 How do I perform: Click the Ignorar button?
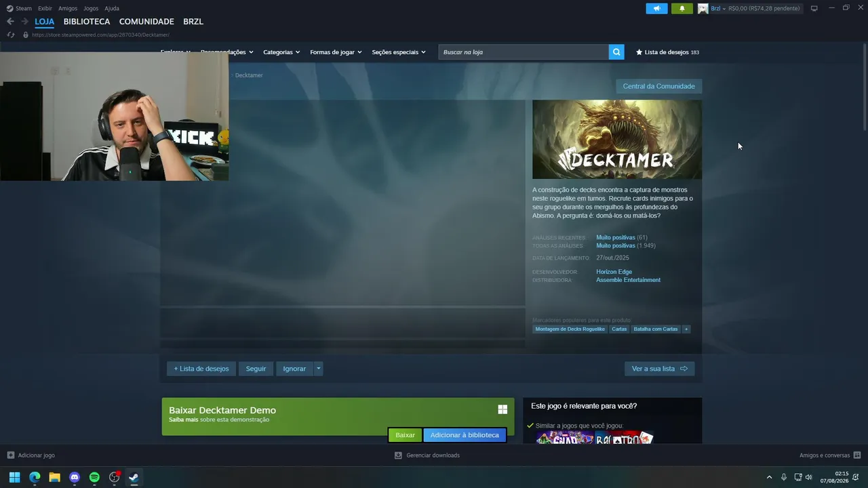[294, 369]
